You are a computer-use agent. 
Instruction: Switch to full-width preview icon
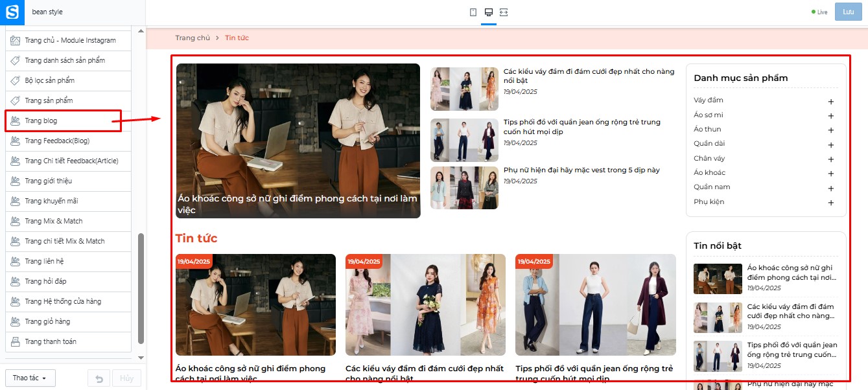coord(504,12)
